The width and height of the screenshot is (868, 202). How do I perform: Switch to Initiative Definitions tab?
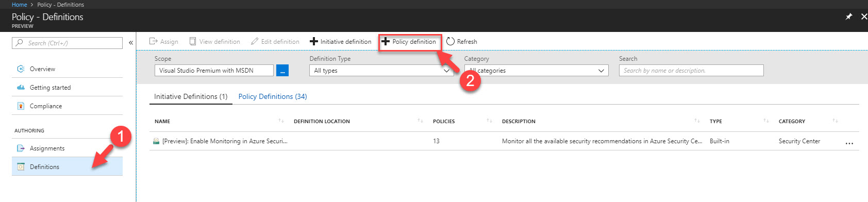coord(191,97)
